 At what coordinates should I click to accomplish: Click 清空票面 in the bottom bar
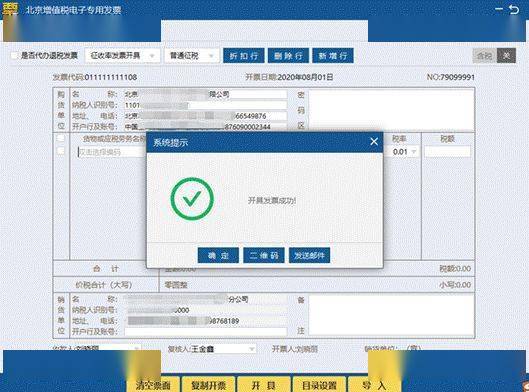coord(153,385)
